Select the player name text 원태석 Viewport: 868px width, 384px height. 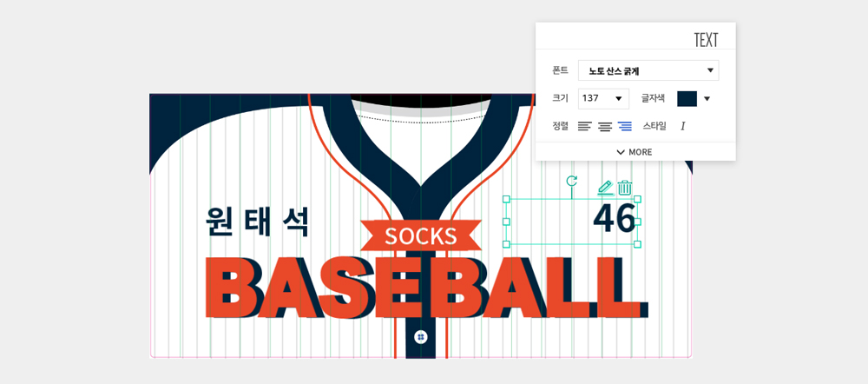tap(258, 222)
